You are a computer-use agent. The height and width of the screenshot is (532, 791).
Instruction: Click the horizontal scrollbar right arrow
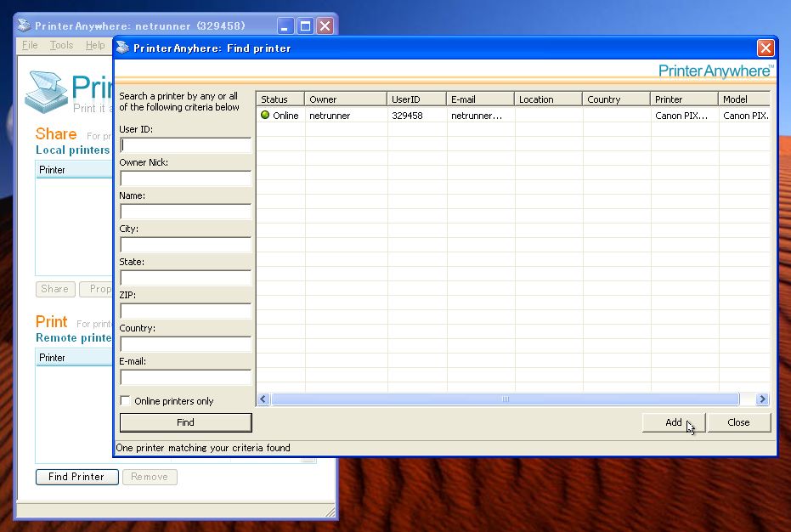click(762, 399)
